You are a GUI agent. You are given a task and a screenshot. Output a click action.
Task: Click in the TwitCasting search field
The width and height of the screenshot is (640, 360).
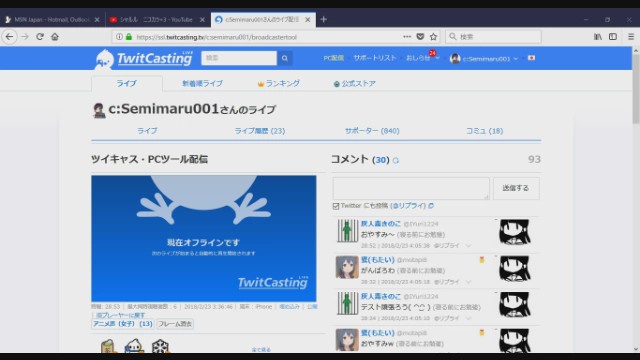(239, 58)
